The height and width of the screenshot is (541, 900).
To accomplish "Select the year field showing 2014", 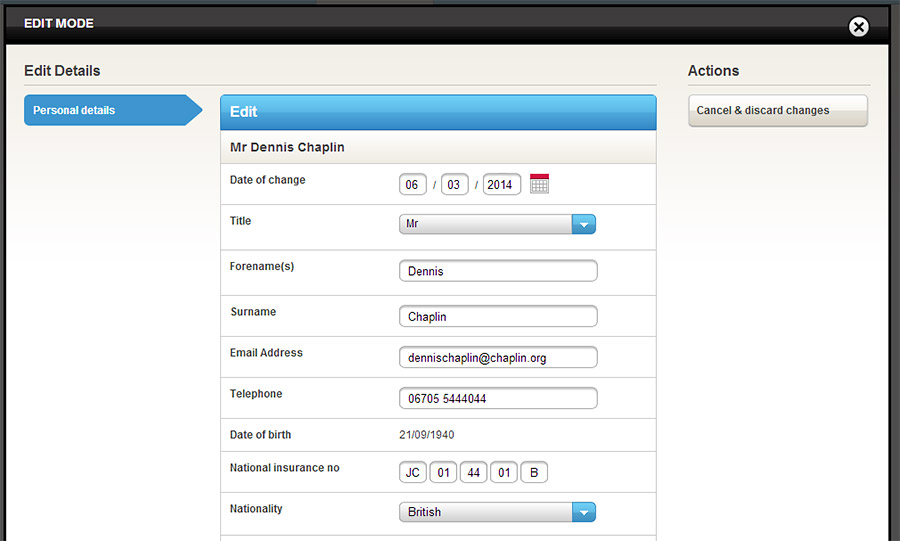I will coord(501,185).
